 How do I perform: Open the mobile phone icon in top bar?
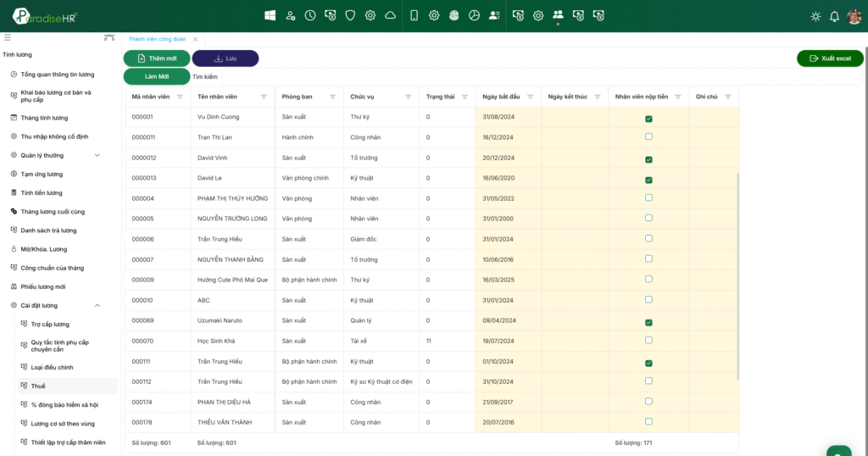click(414, 15)
